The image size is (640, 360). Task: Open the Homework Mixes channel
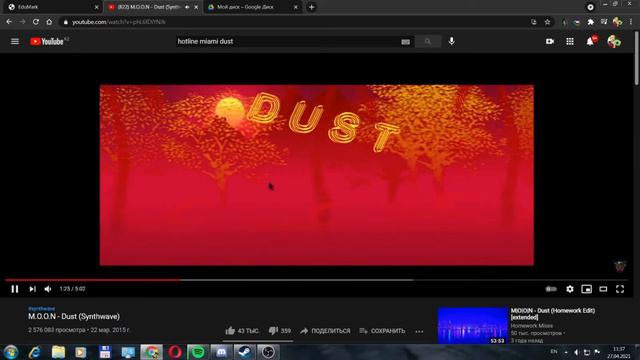point(531,326)
